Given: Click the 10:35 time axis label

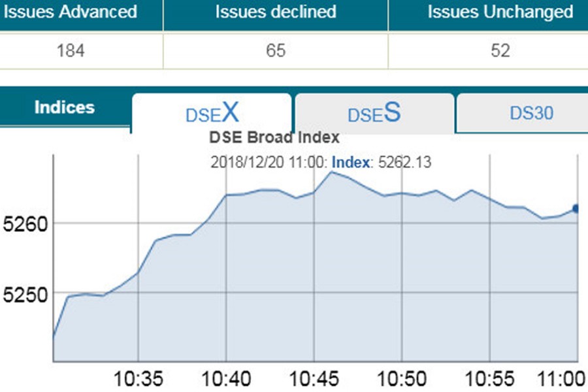Looking at the screenshot, I should (x=138, y=378).
